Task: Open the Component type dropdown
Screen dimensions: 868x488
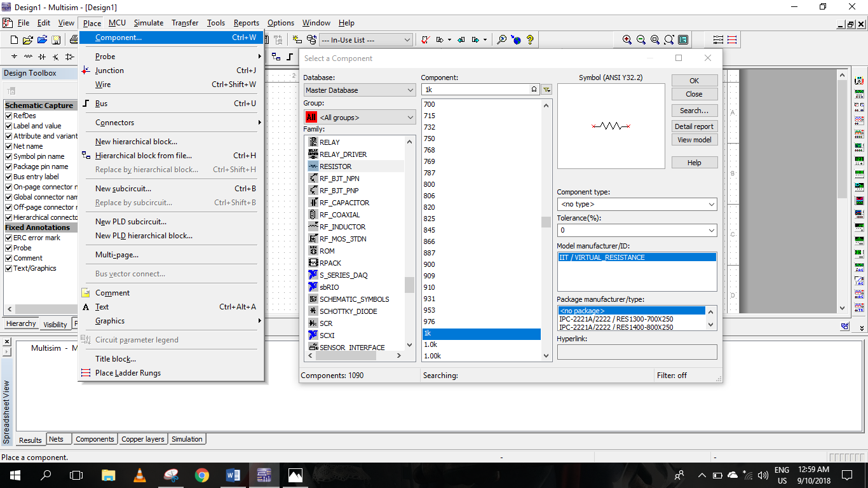Action: [637, 205]
